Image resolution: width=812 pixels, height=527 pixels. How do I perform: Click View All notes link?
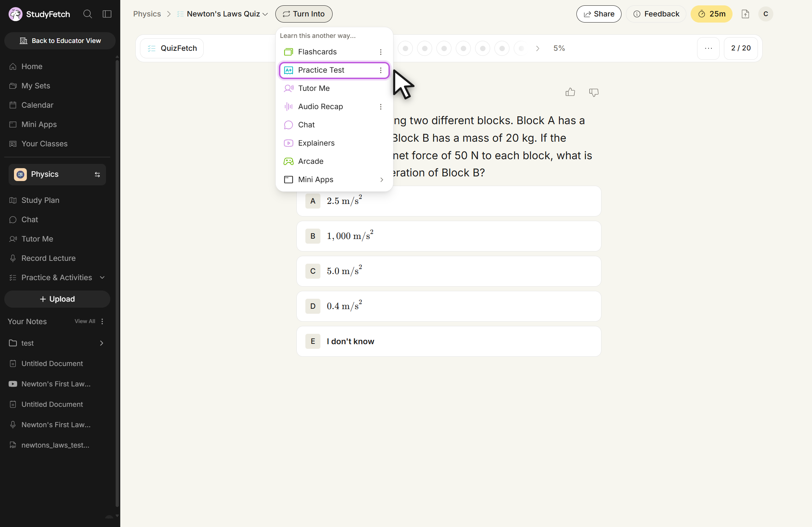pyautogui.click(x=85, y=321)
